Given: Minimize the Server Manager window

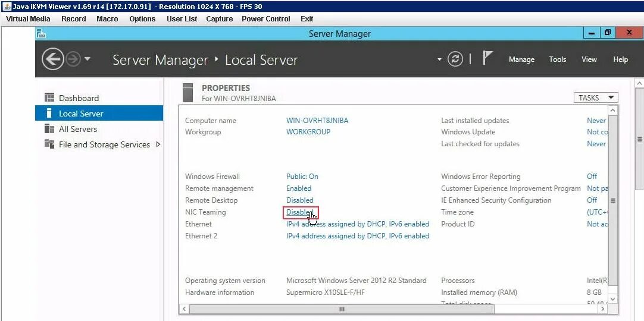Looking at the screenshot, I should click(592, 33).
